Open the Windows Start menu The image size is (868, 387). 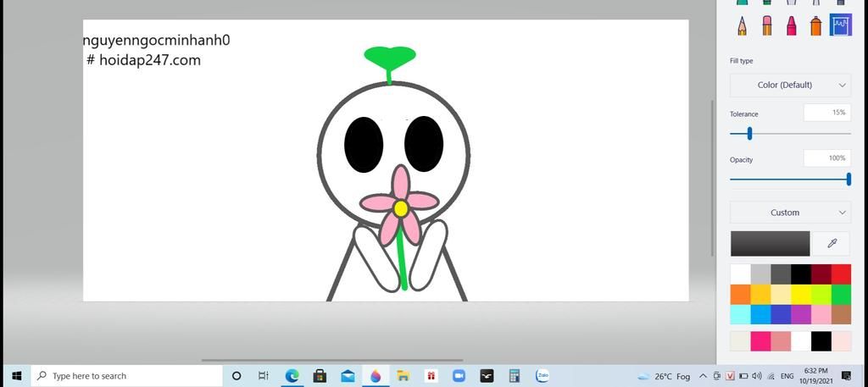[x=16, y=376]
